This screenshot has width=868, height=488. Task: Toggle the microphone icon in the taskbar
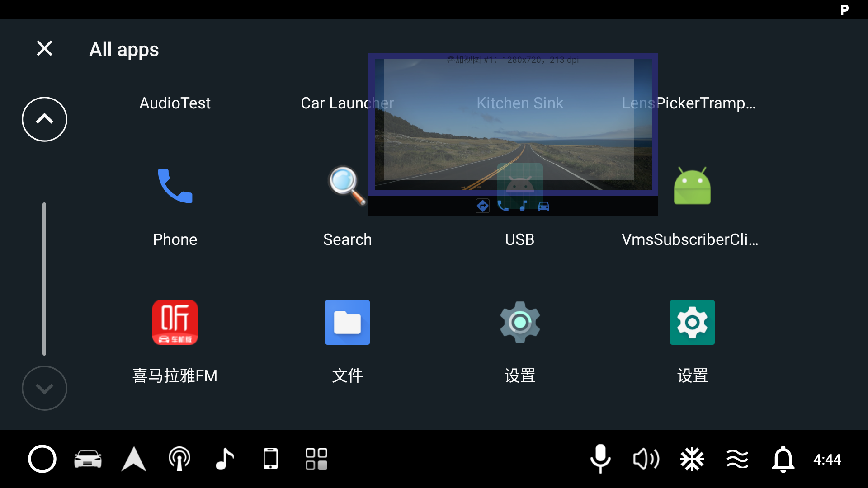pyautogui.click(x=600, y=459)
